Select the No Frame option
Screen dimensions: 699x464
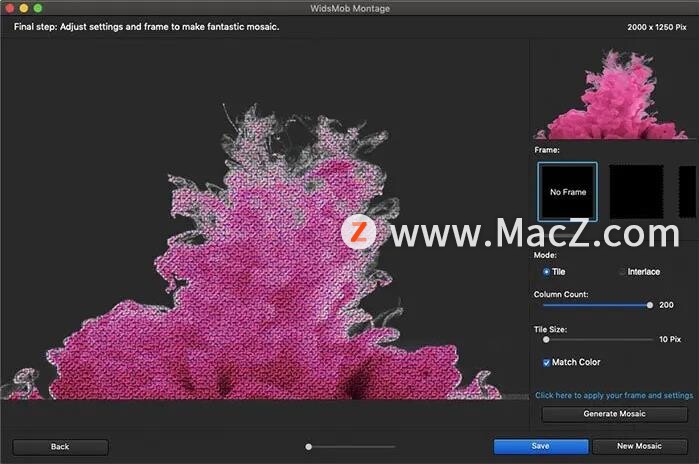(x=567, y=192)
